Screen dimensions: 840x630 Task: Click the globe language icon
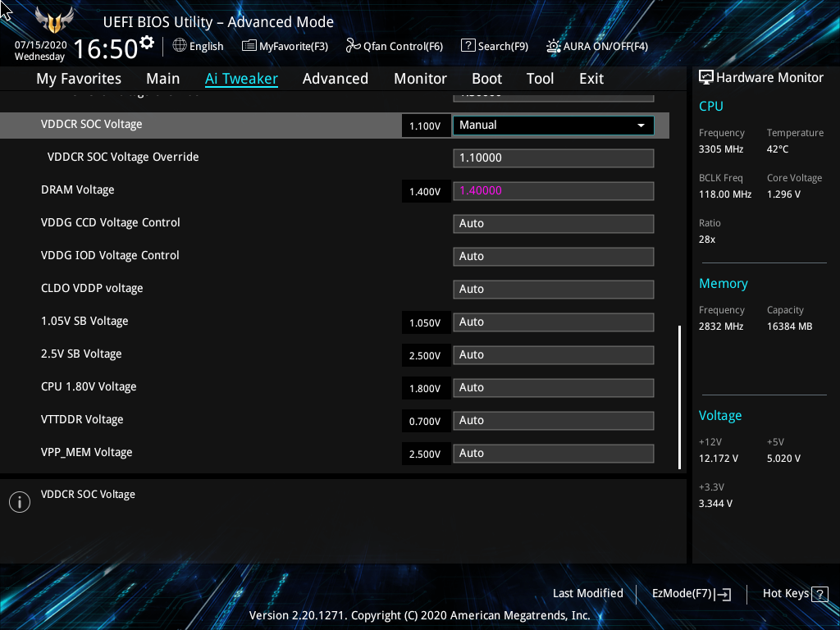click(180, 46)
